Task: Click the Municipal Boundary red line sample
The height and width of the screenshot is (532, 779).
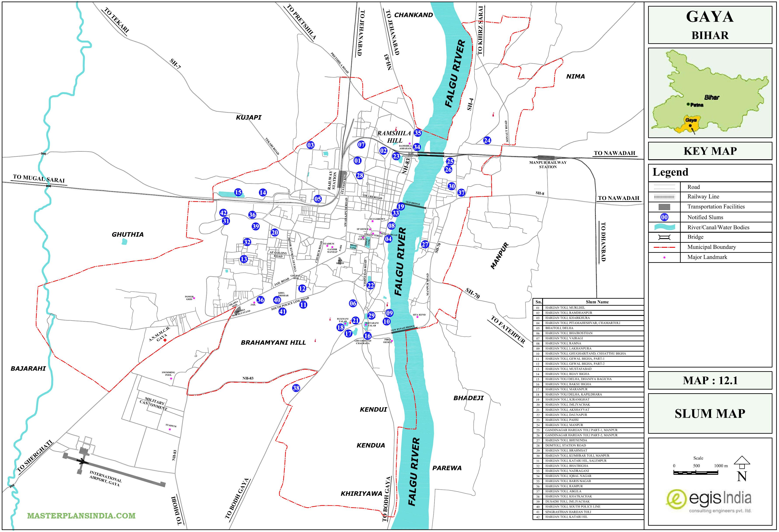Action: click(664, 247)
